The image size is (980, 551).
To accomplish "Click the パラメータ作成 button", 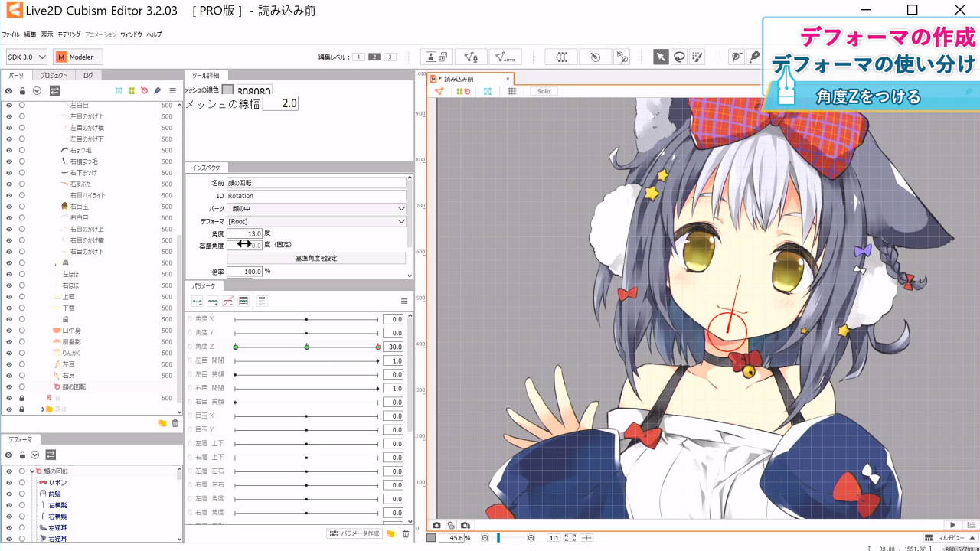I will pos(354,533).
